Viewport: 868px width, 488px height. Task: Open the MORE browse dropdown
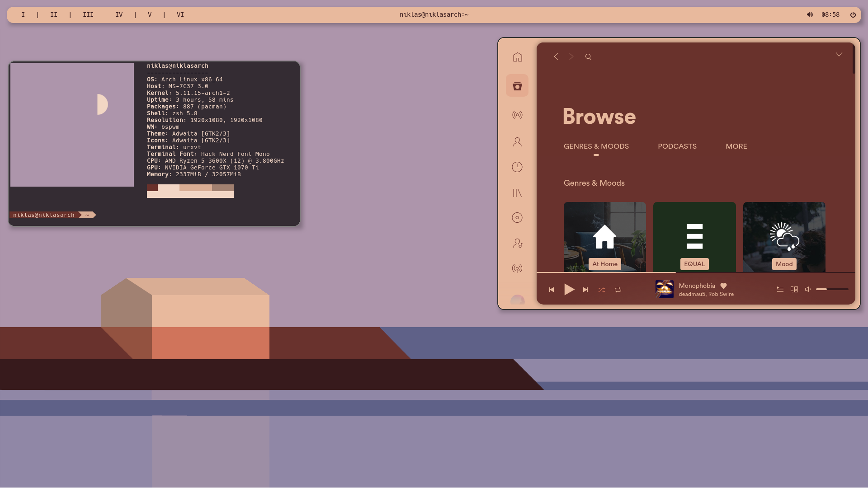point(736,146)
